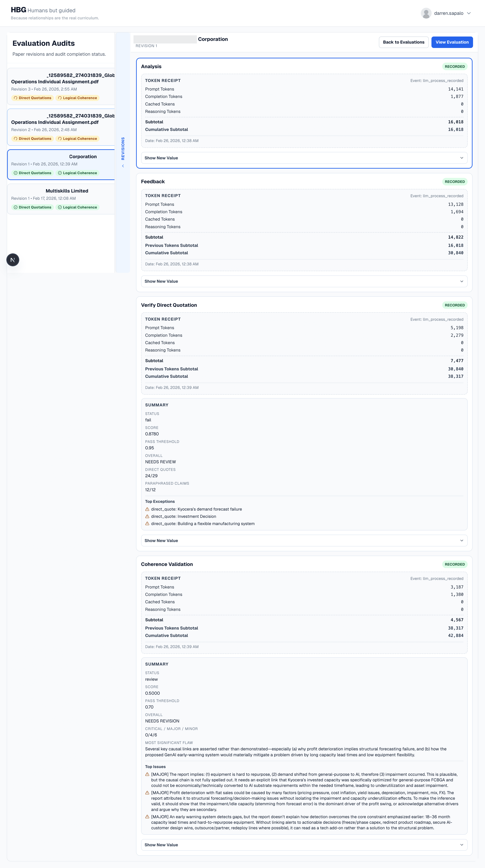Screen dimensions: 485x868
Task: Click the Back to Evaluations button
Action: (x=403, y=42)
